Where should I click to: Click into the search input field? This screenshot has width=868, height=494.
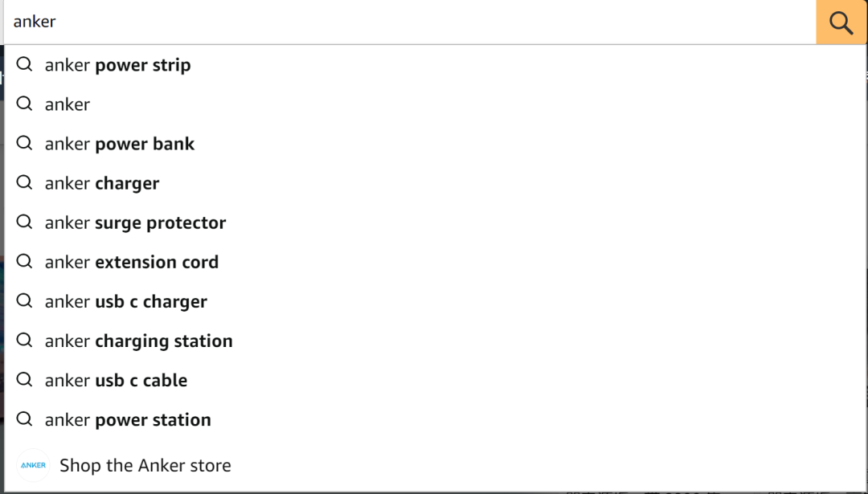click(x=410, y=22)
